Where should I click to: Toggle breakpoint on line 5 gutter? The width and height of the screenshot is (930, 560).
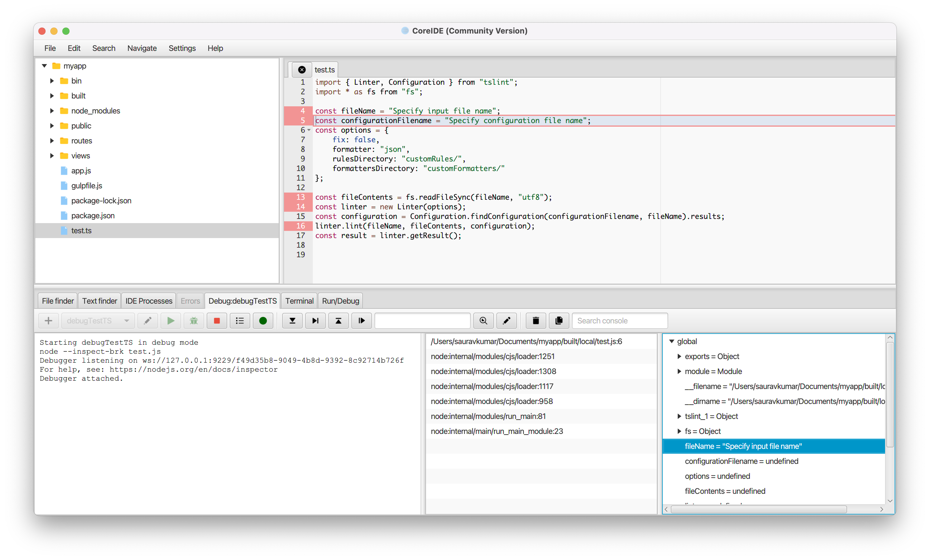click(x=298, y=120)
